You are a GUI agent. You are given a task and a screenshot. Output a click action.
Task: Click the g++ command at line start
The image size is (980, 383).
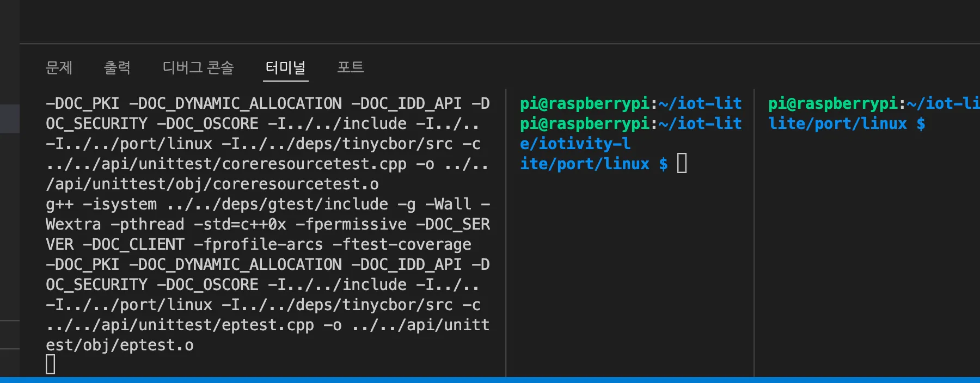coord(59,205)
